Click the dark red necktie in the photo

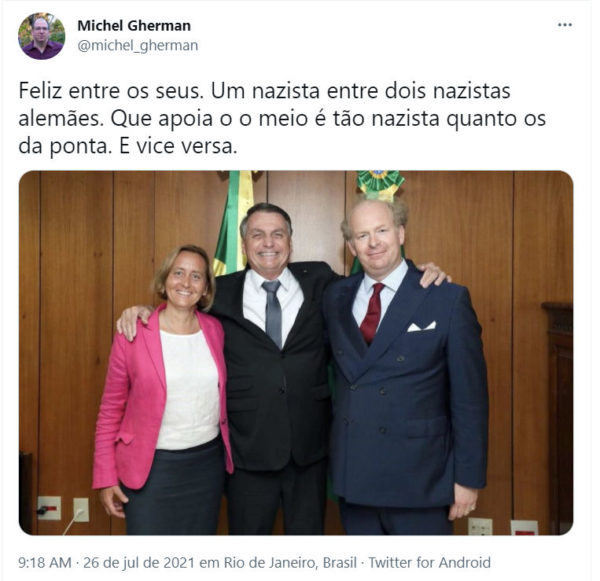tap(372, 313)
